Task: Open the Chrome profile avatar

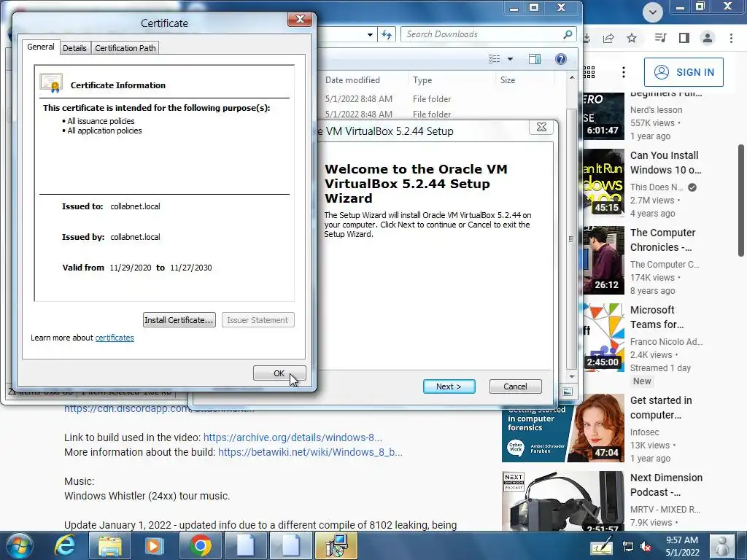Action: (x=708, y=38)
